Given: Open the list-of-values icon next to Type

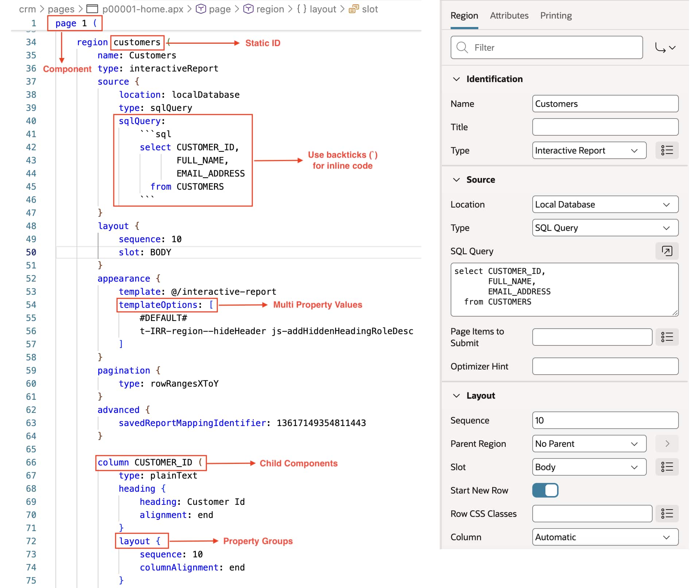Looking at the screenshot, I should coord(667,150).
